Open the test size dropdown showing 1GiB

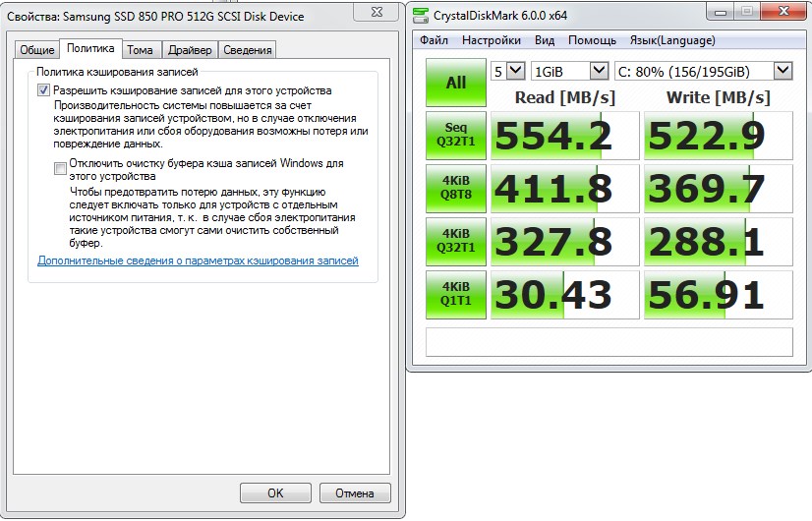pyautogui.click(x=569, y=71)
